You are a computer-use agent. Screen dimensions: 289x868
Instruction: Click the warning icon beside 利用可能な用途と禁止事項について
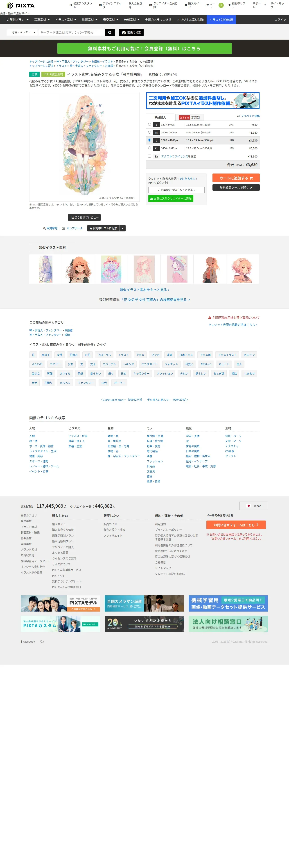[210, 318]
